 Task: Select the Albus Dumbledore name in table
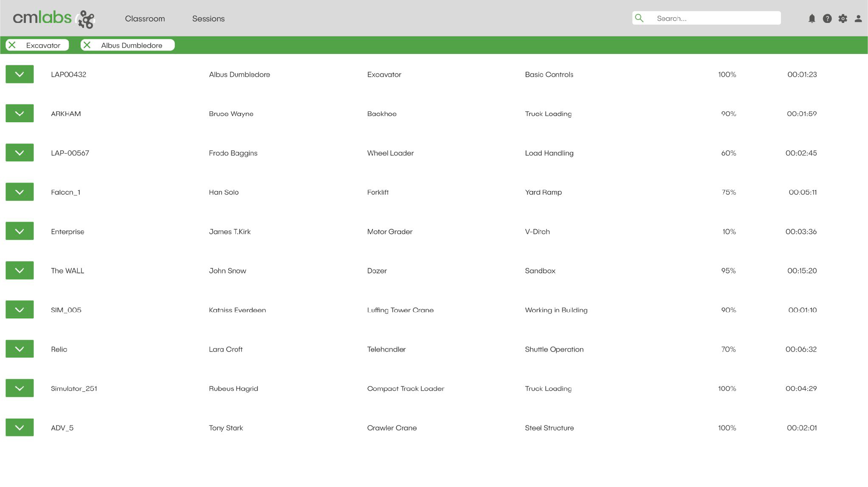[239, 74]
